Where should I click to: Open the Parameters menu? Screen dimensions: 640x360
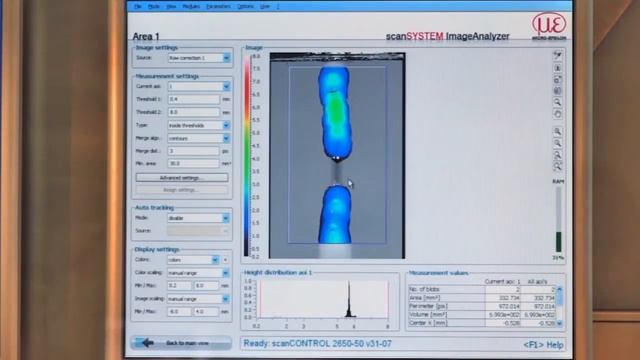pos(218,7)
